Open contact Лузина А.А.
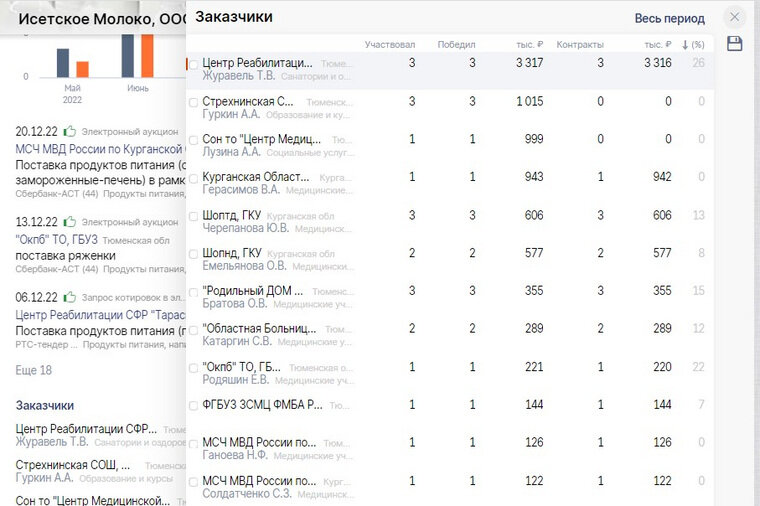 pyautogui.click(x=231, y=152)
